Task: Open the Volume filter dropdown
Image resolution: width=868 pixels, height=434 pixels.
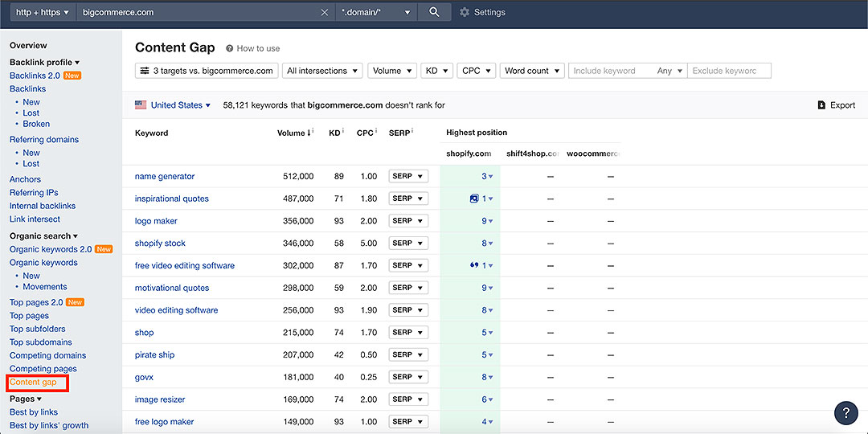Action: tap(392, 71)
